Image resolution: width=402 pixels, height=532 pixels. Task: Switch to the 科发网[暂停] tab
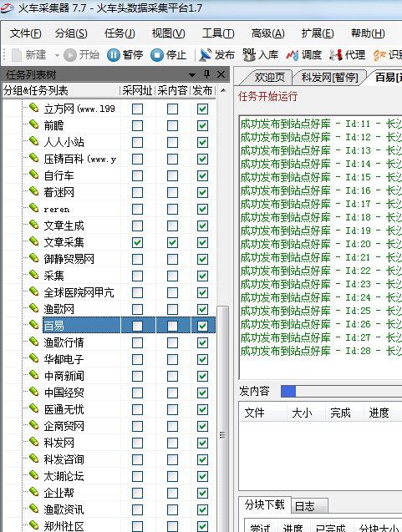(x=329, y=78)
